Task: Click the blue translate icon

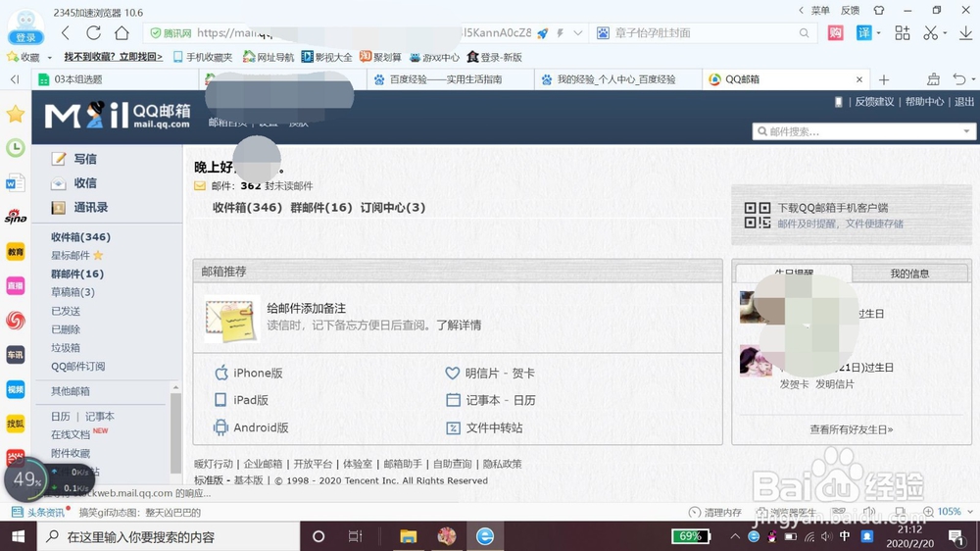Action: [863, 33]
